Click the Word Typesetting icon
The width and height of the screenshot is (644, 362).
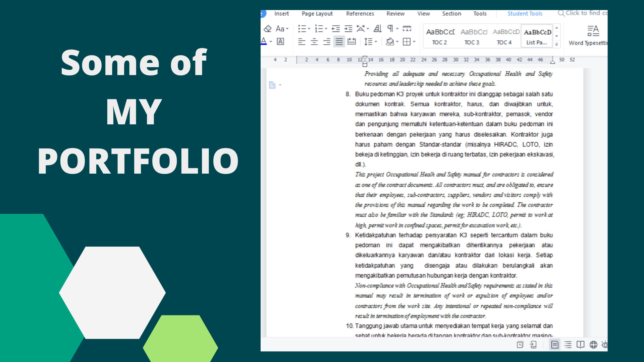pyautogui.click(x=593, y=31)
